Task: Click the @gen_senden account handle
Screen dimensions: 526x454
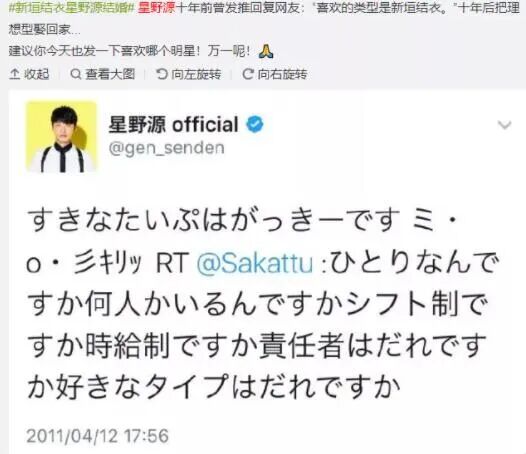Action: pos(167,148)
